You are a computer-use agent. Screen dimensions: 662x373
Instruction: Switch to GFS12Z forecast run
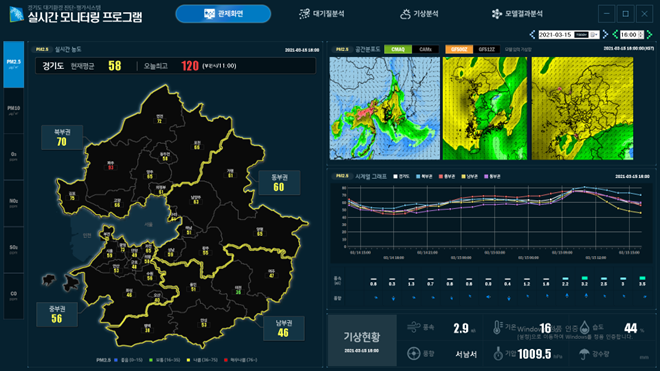(x=486, y=49)
